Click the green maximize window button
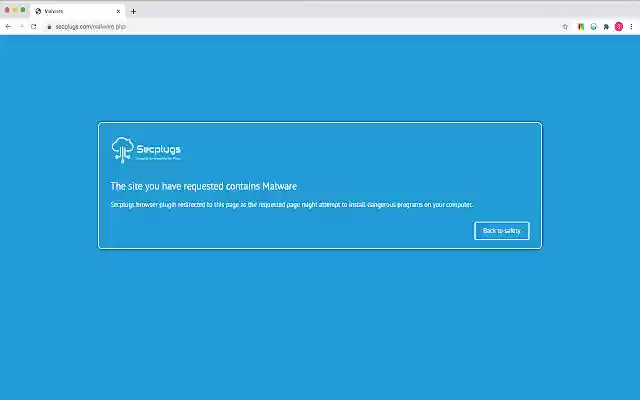 (23, 10)
